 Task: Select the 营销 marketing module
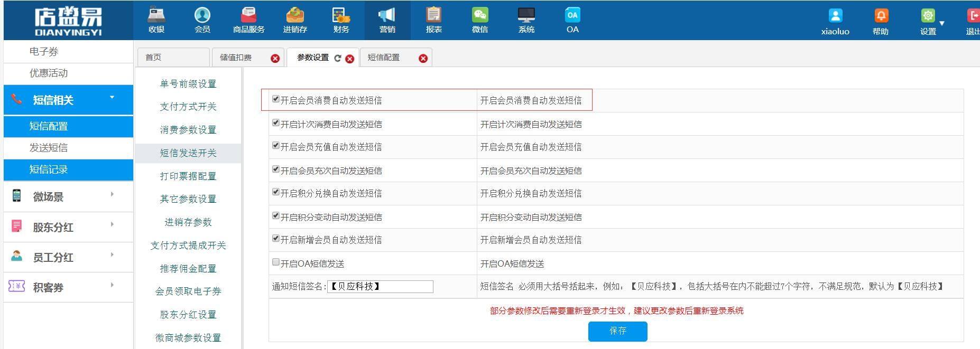click(x=387, y=20)
